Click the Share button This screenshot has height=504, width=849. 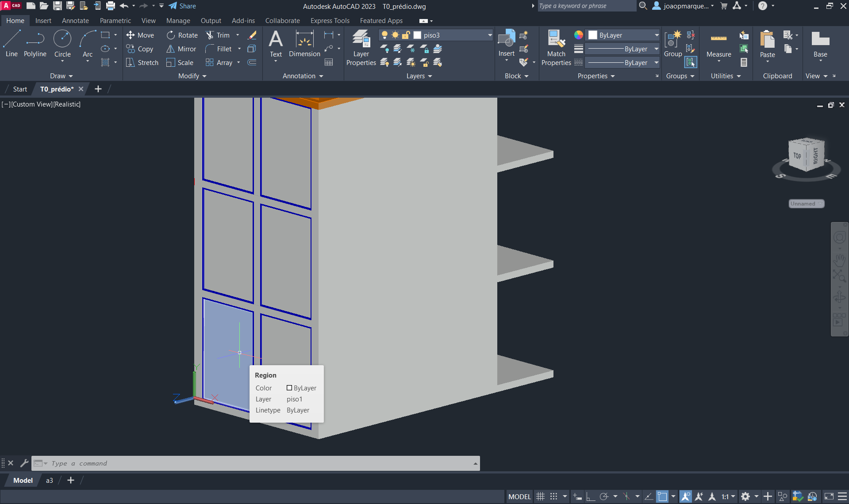[182, 6]
